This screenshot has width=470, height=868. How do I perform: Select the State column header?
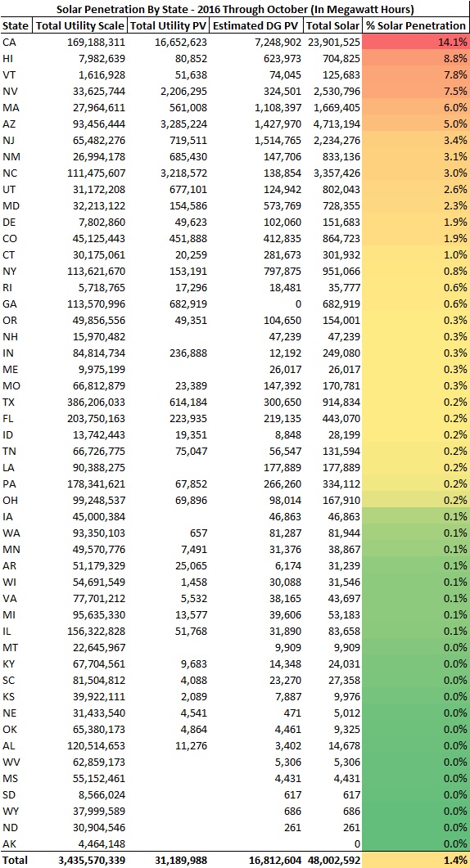16,26
